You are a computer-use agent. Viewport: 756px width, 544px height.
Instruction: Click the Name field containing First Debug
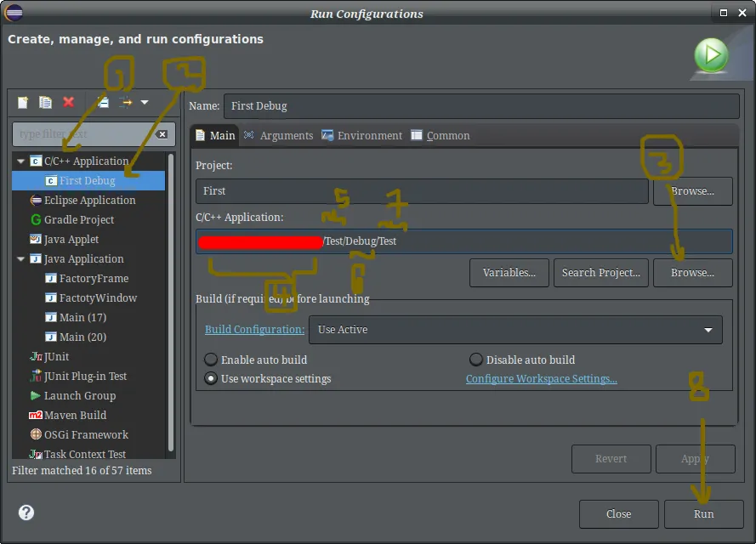[481, 106]
